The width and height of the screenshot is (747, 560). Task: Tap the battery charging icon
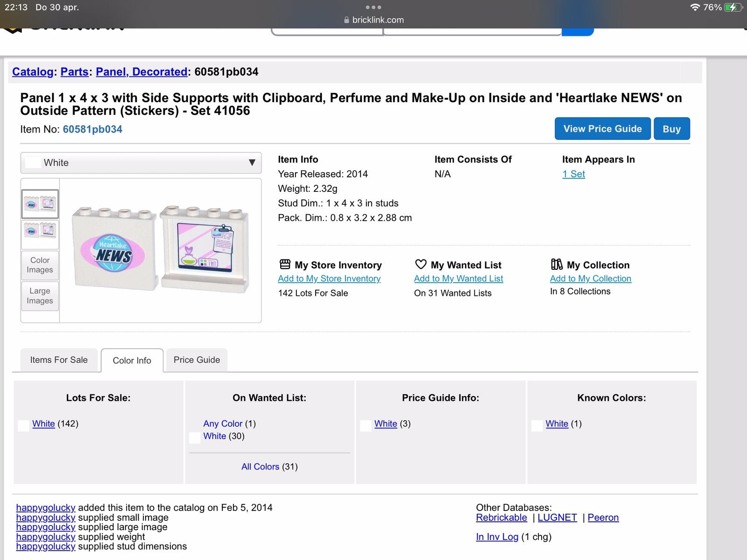[733, 7]
